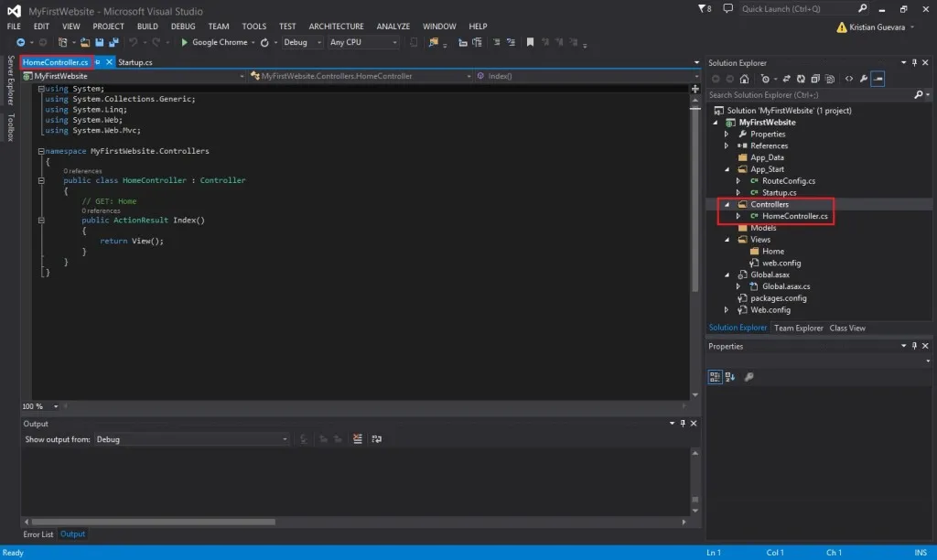Open Properties wrench icon in Solution Explorer toolbar
The width and height of the screenshot is (937, 560).
pyautogui.click(x=864, y=79)
